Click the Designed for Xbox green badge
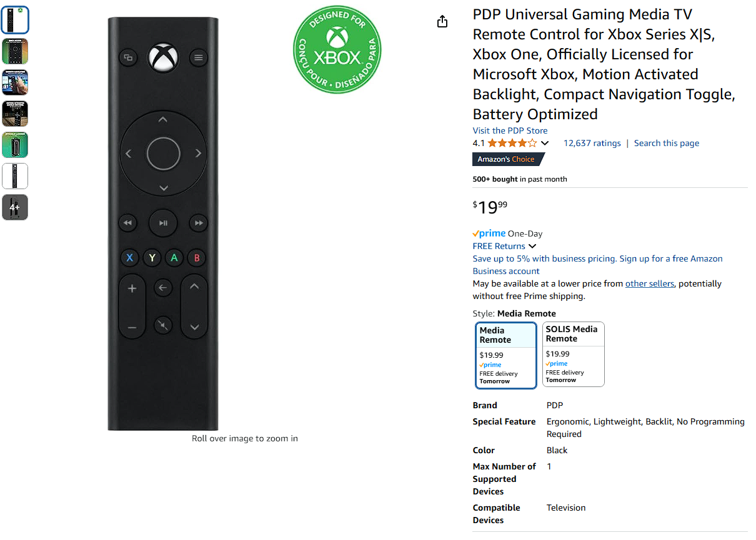Viewport: 756px width, 540px height. (337, 51)
